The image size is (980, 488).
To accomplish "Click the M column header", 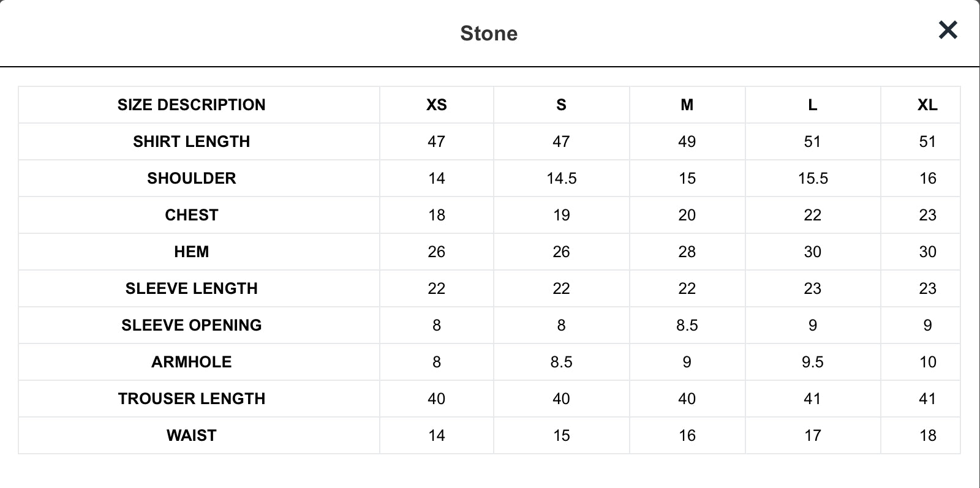I will coord(687,105).
